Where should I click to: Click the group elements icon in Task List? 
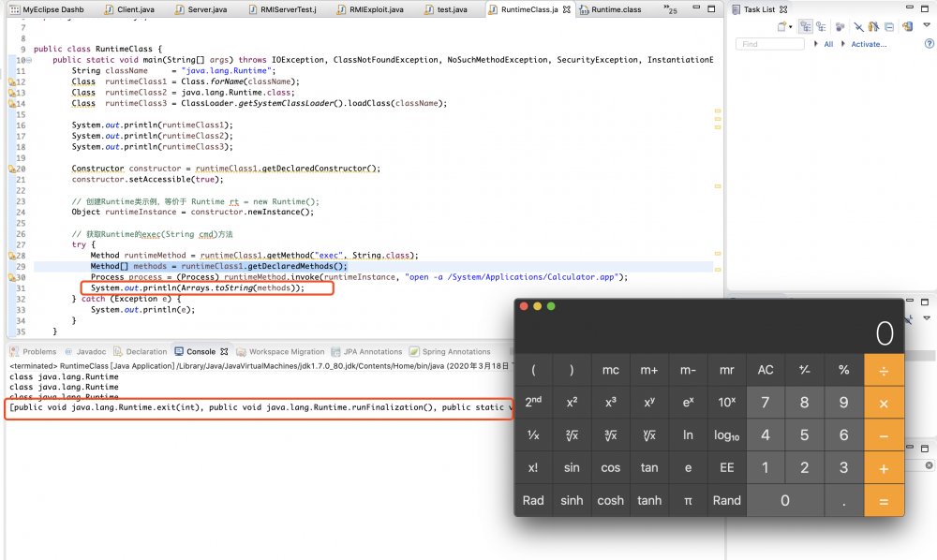point(840,26)
